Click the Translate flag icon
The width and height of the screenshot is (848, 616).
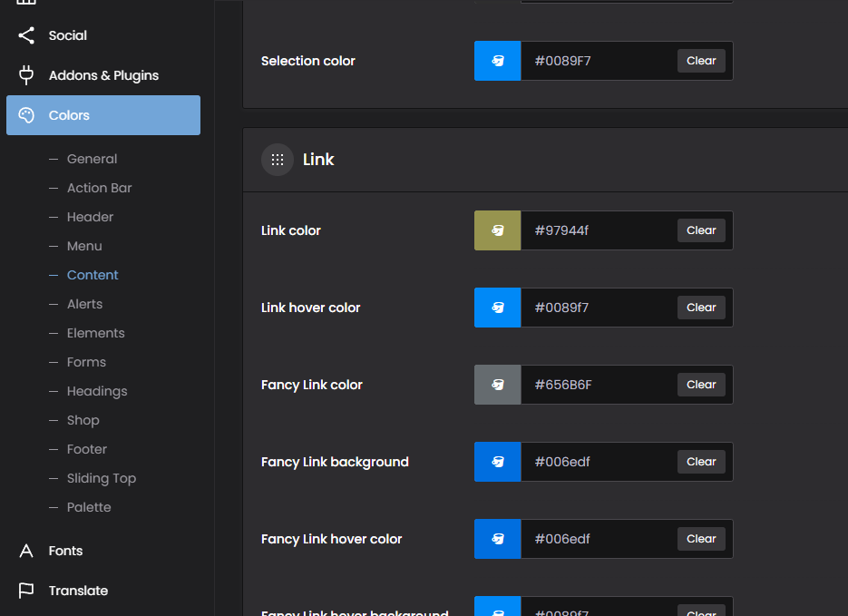26,591
